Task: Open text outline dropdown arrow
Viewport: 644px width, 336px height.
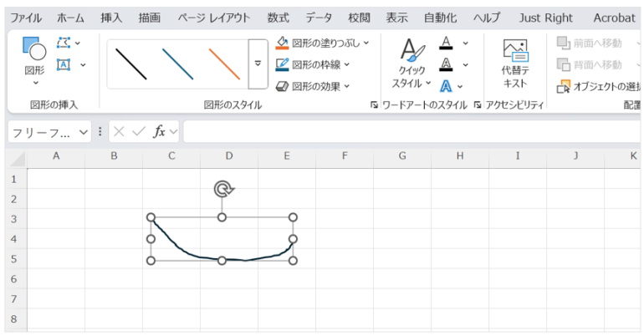Action: coord(465,65)
